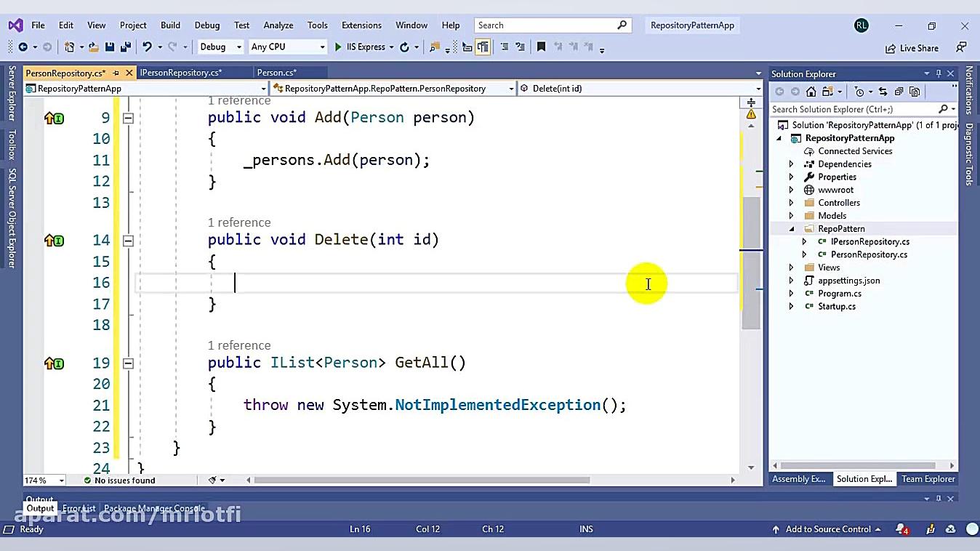
Task: Open the Server Explorer side tab
Action: (x=12, y=93)
